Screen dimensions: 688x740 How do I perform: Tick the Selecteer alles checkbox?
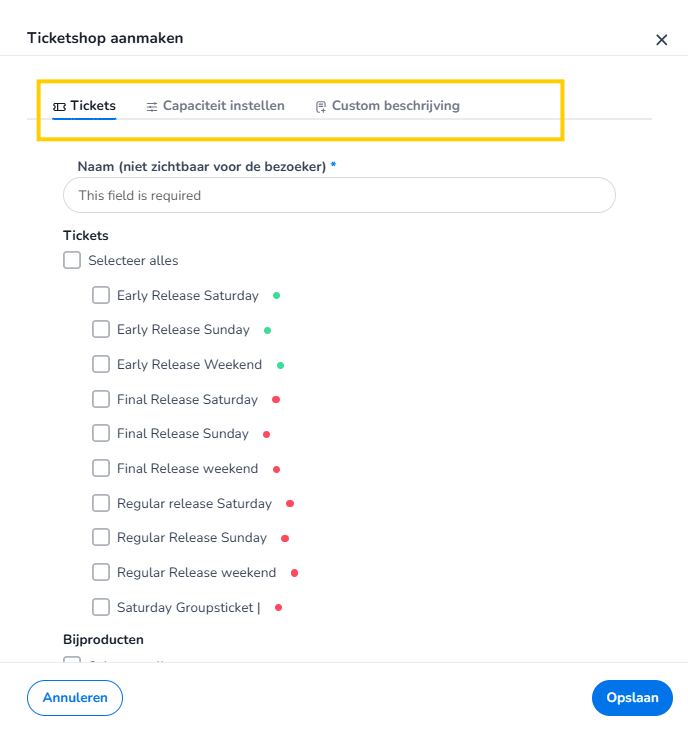[72, 260]
